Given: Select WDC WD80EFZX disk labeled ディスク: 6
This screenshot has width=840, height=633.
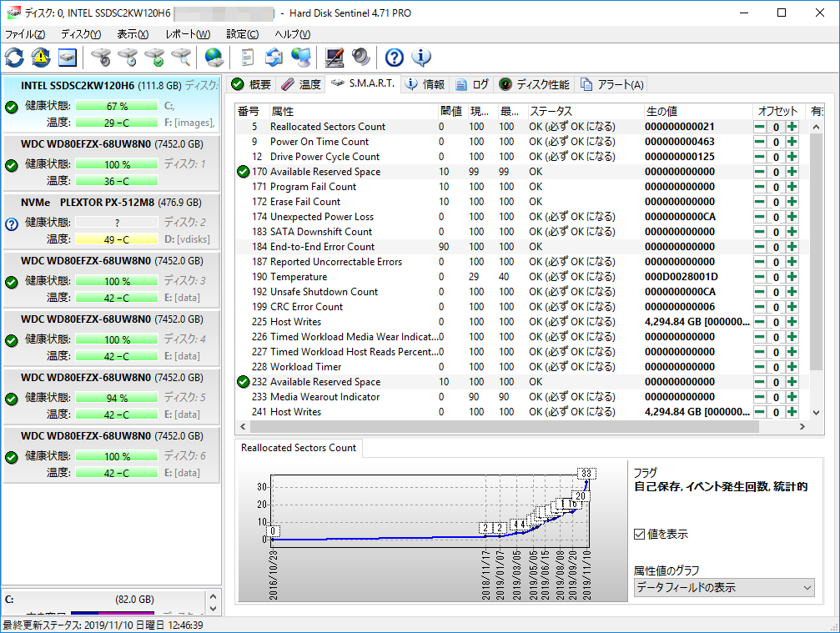Looking at the screenshot, I should click(112, 455).
